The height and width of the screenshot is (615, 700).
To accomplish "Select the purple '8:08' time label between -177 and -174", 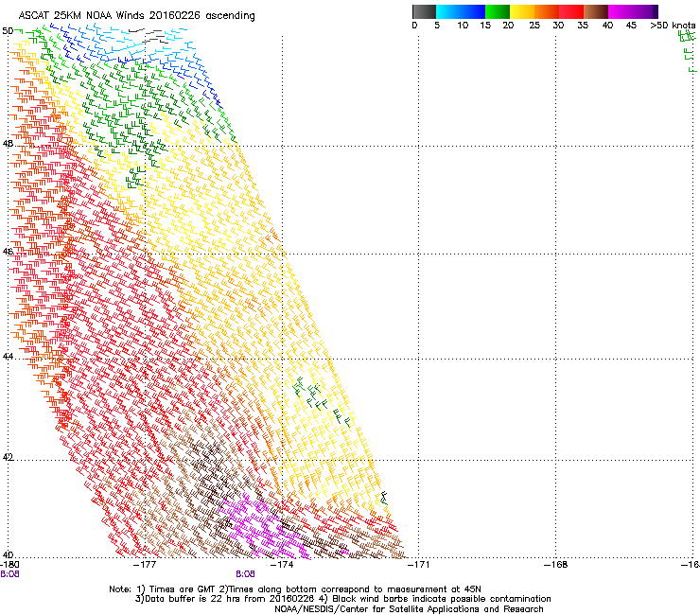I will (x=246, y=574).
